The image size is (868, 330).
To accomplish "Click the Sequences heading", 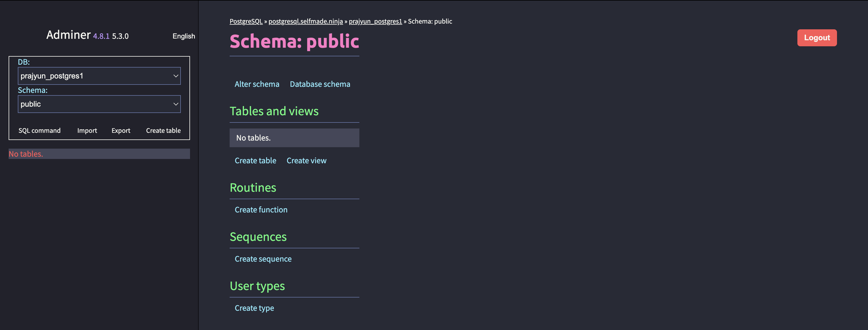I will coord(258,237).
